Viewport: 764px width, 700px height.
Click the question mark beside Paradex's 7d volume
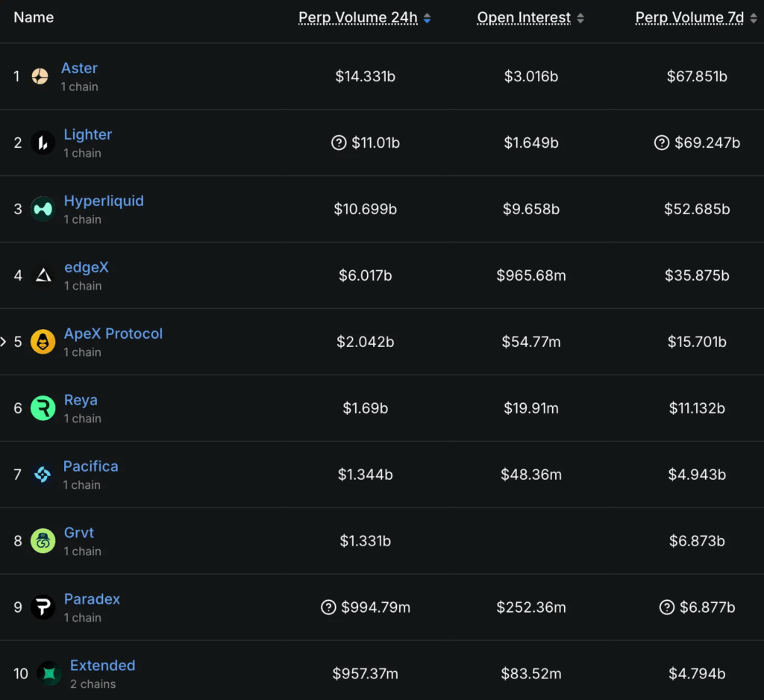coord(666,607)
